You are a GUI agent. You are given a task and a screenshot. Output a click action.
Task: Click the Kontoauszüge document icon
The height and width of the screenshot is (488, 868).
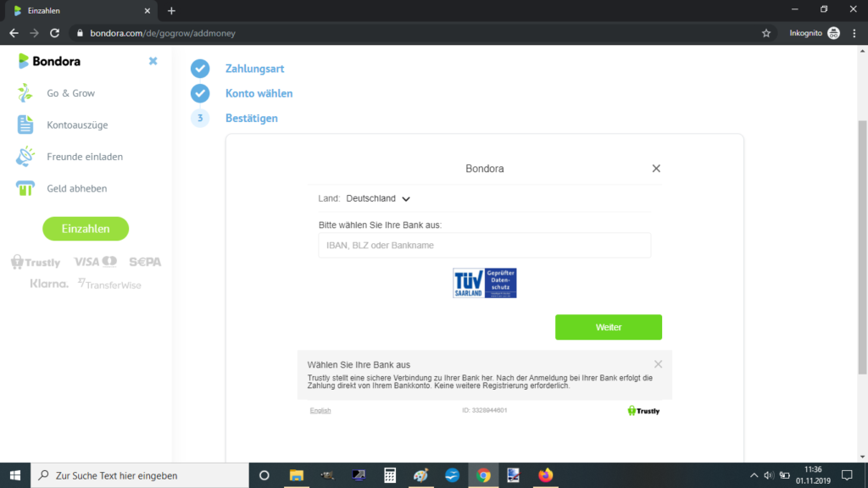coord(25,125)
